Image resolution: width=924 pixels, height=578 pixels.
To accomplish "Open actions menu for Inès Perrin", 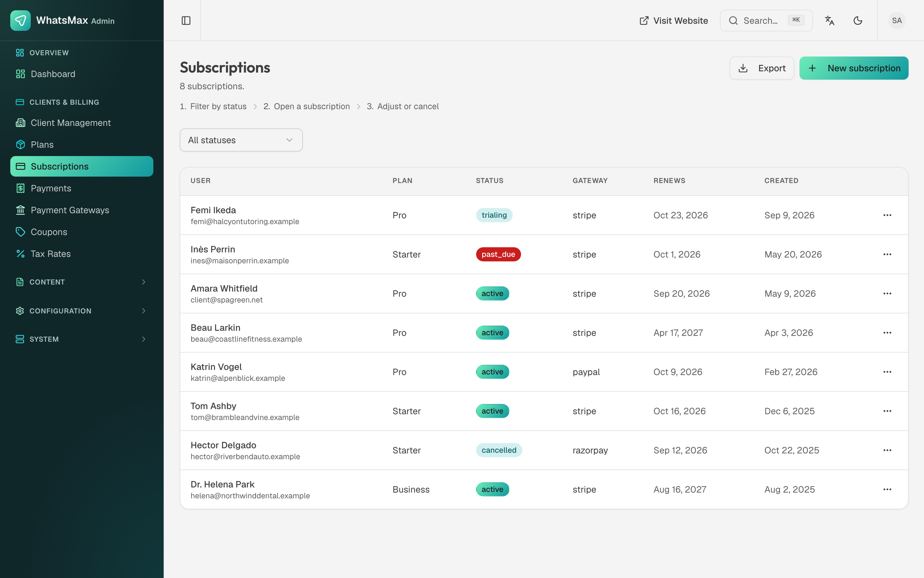I will (887, 255).
